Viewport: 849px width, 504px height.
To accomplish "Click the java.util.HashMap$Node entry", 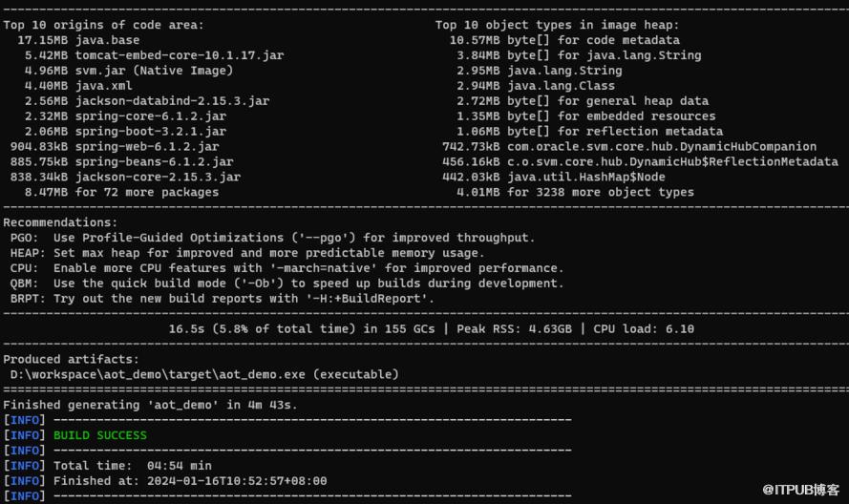I will pos(585,177).
